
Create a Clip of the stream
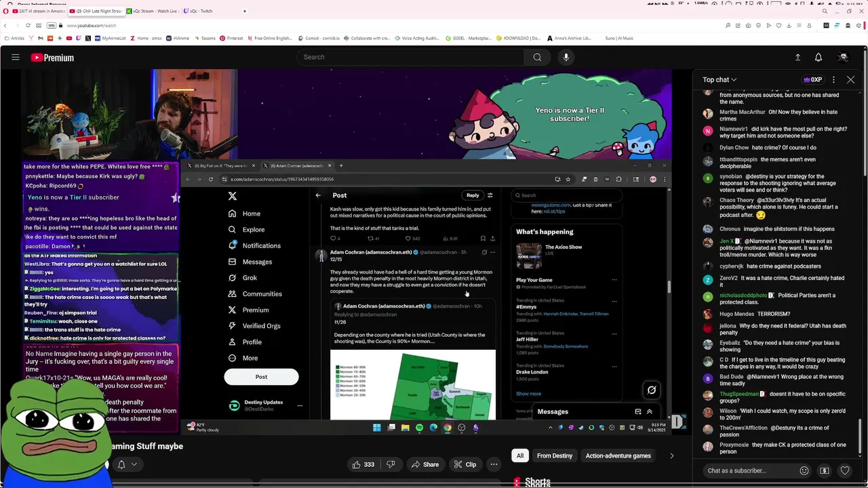pos(465,464)
